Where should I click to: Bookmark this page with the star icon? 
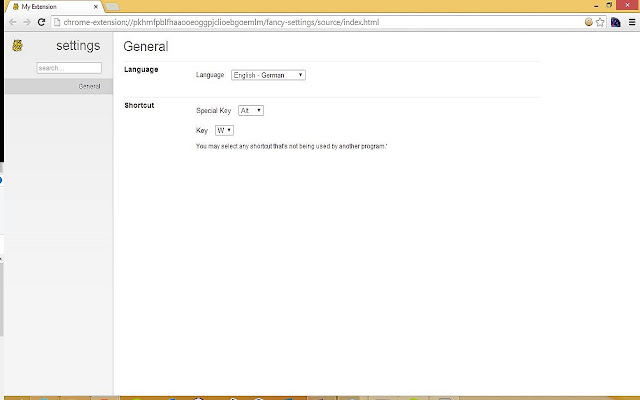(600, 22)
